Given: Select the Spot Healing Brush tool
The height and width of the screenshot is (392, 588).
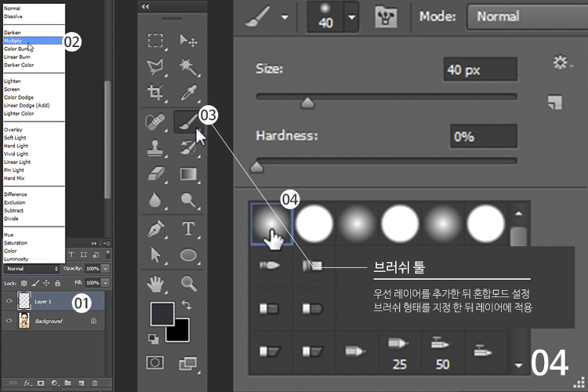Looking at the screenshot, I should [x=155, y=122].
